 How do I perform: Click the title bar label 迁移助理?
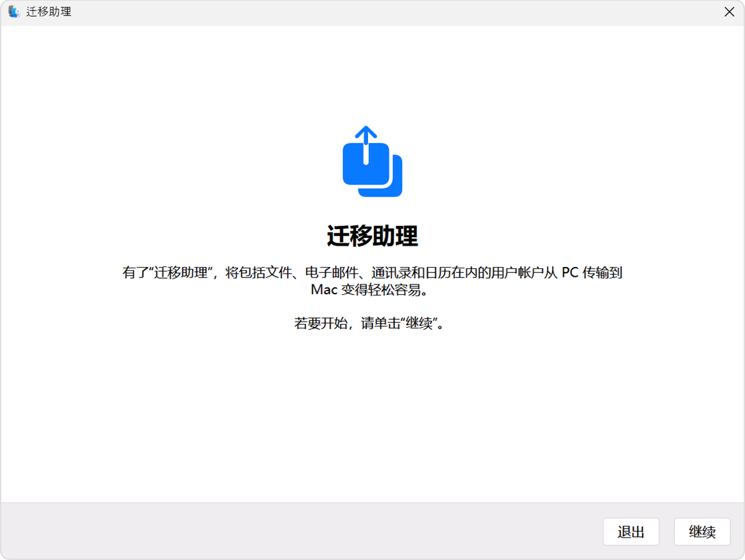pyautogui.click(x=48, y=12)
